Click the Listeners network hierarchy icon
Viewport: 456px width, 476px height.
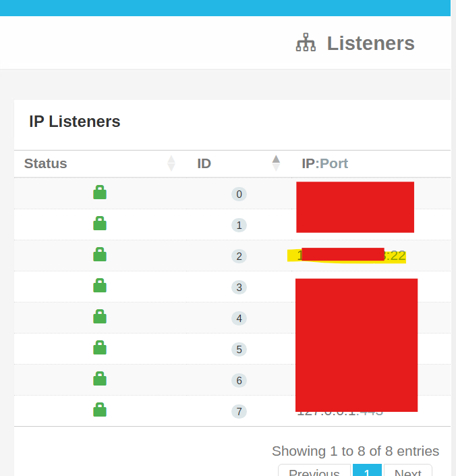click(306, 43)
